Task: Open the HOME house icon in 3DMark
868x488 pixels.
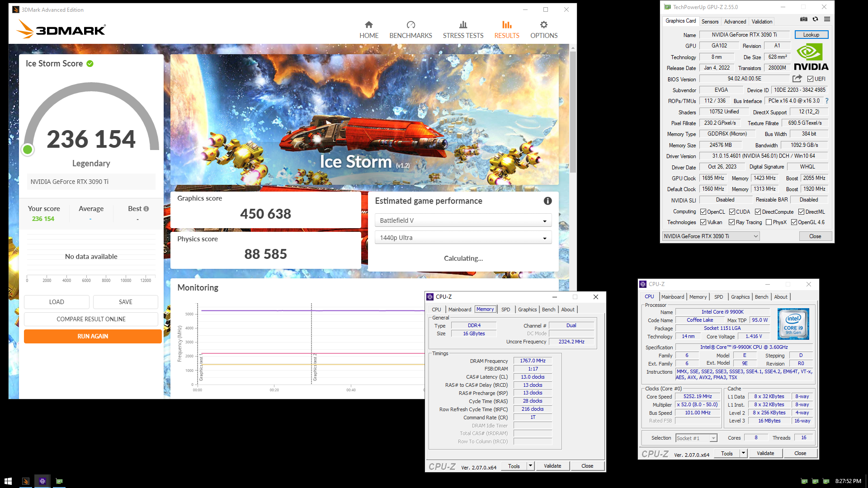Action: coord(369,25)
